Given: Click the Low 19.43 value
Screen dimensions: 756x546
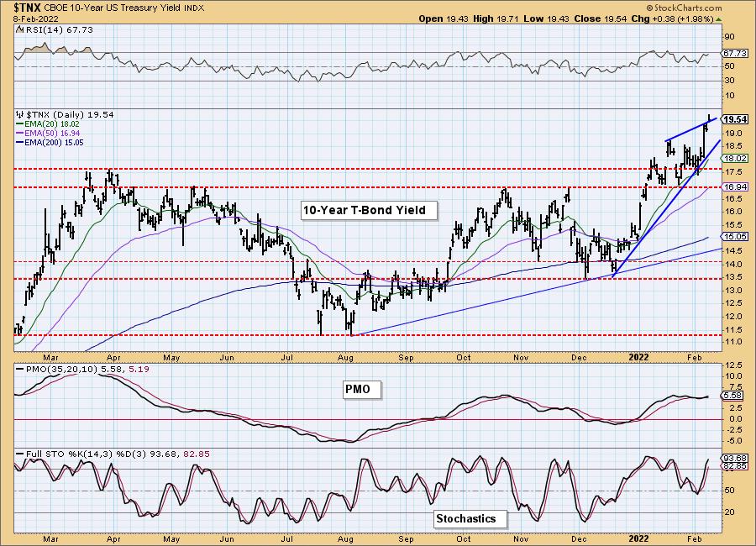Looking at the screenshot, I should (546, 18).
